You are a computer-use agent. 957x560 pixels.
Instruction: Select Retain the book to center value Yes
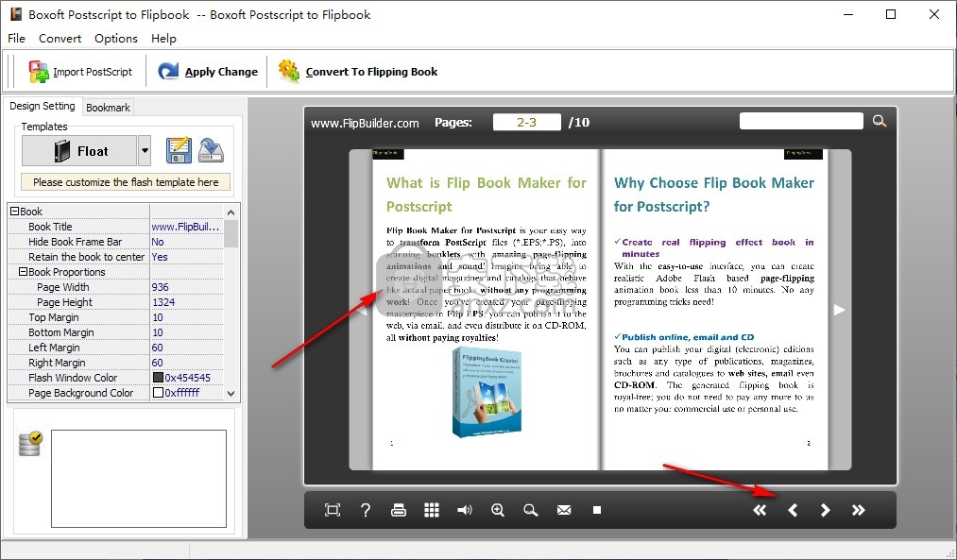point(187,257)
